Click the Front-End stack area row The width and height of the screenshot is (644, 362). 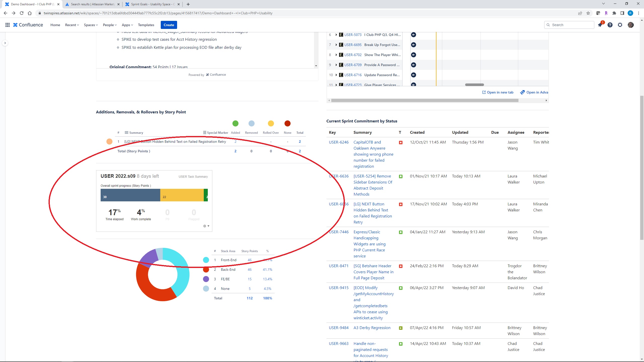coord(243,260)
